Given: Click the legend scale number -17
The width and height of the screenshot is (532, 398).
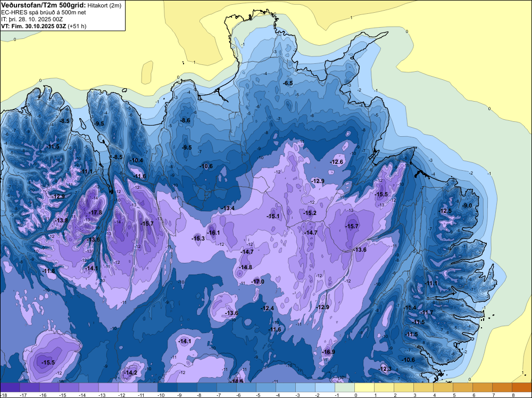Looking at the screenshot, I should point(23,395).
